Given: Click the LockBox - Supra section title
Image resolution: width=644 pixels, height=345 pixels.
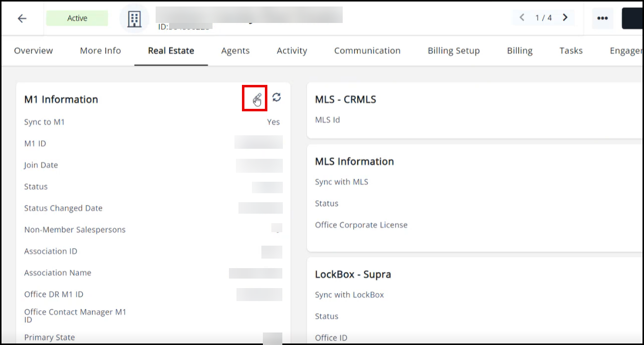Looking at the screenshot, I should click(x=353, y=274).
